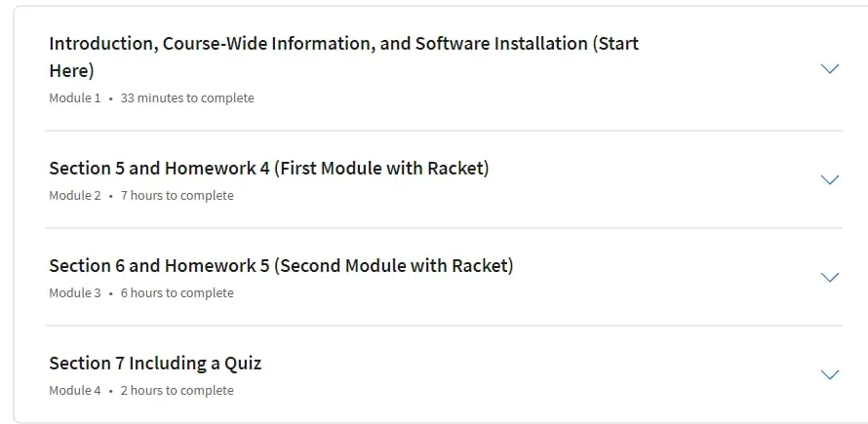The width and height of the screenshot is (868, 424).
Task: Click the Module 4 label
Action: point(75,390)
